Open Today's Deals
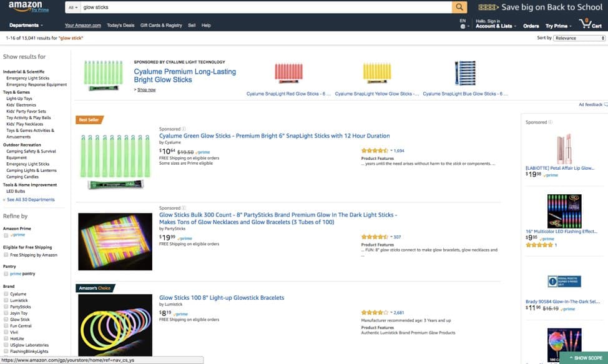Image resolution: width=608 pixels, height=364 pixels. pos(120,26)
